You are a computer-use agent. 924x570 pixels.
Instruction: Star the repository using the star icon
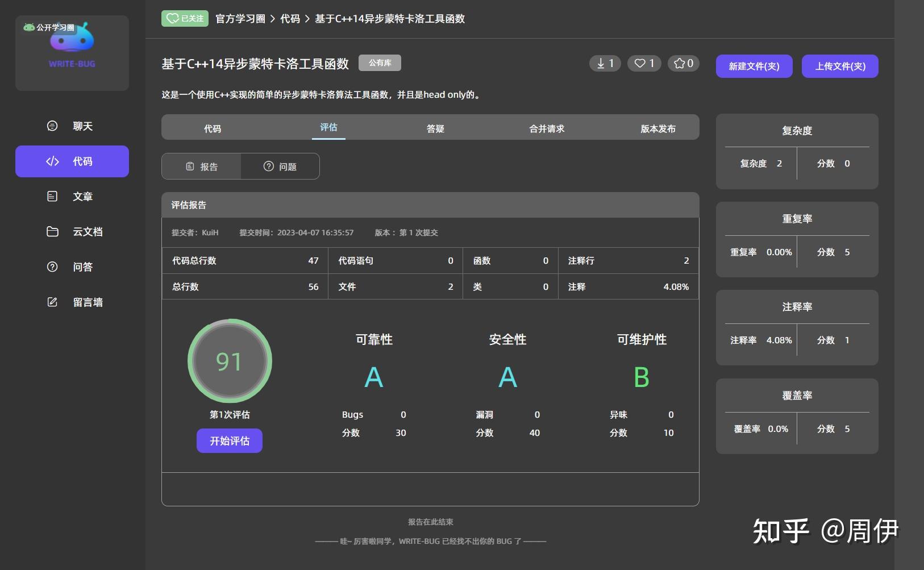coord(683,63)
